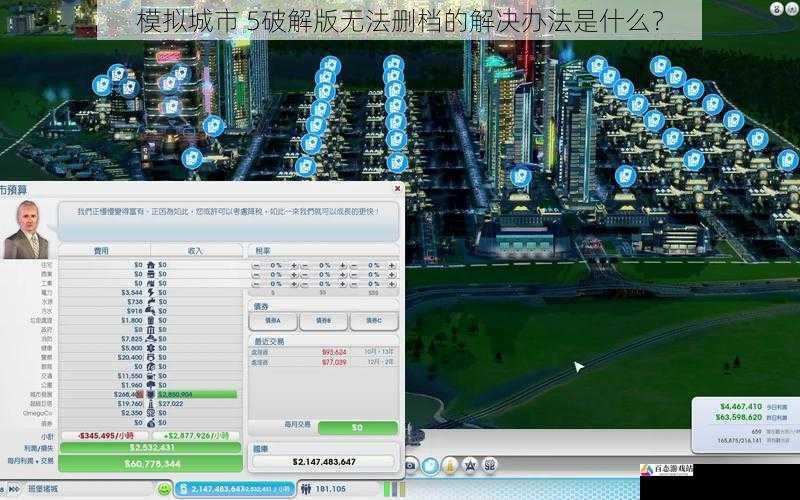This screenshot has width=800, height=500.
Task: Click the recent transaction $93,624 row
Action: [322, 352]
